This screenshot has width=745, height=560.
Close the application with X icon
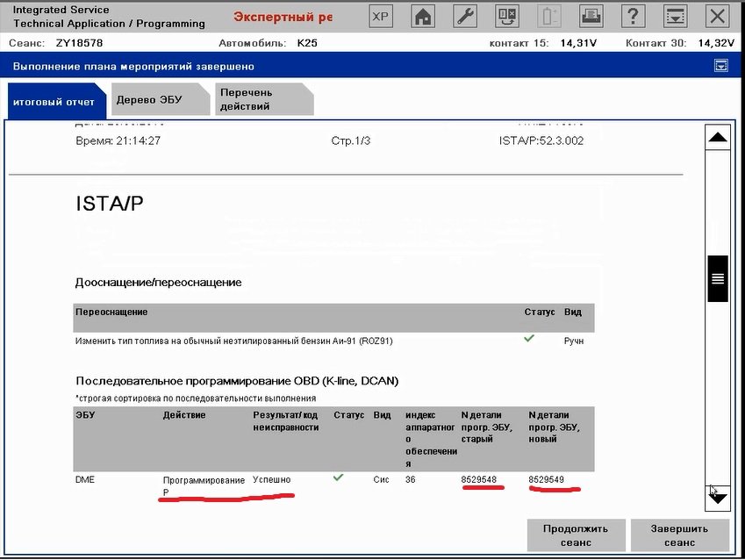[717, 16]
